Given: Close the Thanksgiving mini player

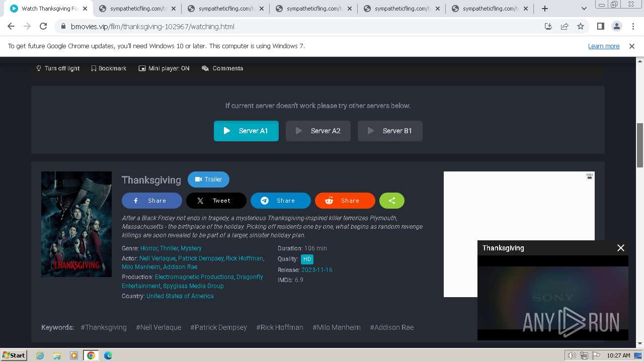Looking at the screenshot, I should (621, 248).
